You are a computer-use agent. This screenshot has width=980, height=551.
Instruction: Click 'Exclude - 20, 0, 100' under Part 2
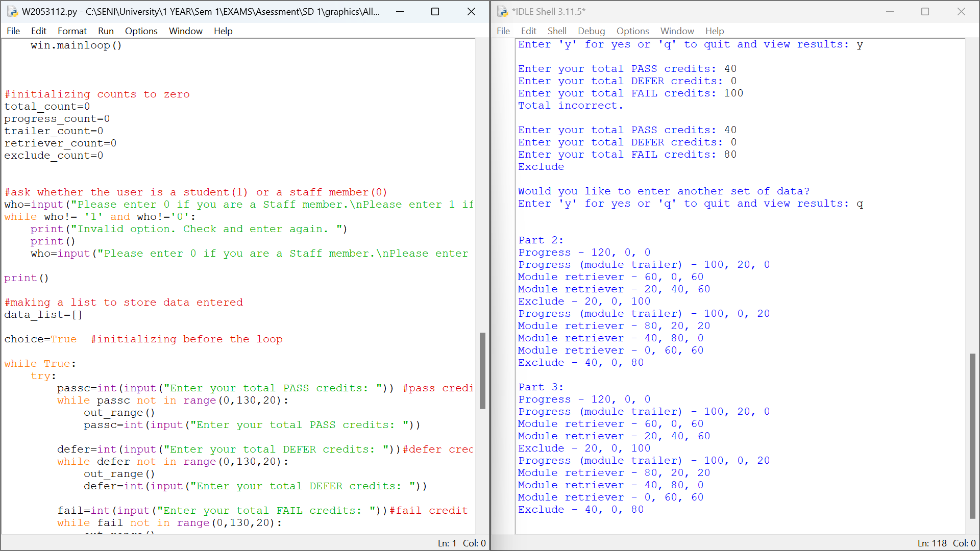point(584,302)
